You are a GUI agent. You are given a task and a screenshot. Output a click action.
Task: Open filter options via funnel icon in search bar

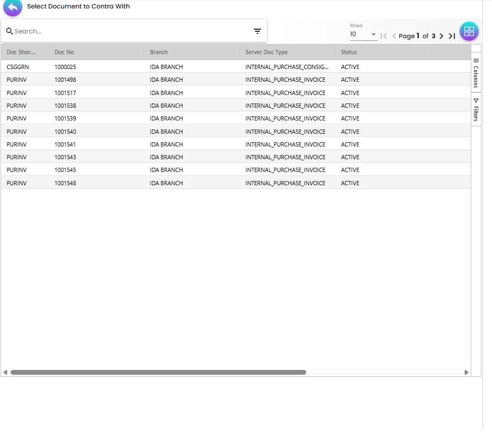[x=257, y=31]
